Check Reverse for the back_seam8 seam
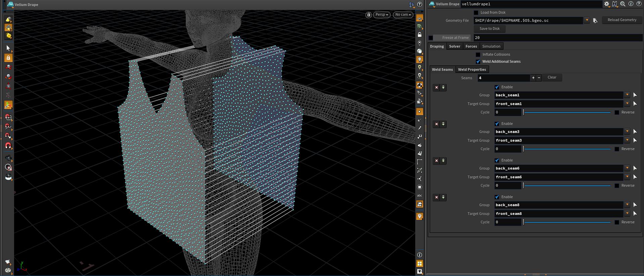Viewport: 644px width, 276px height. [x=617, y=222]
